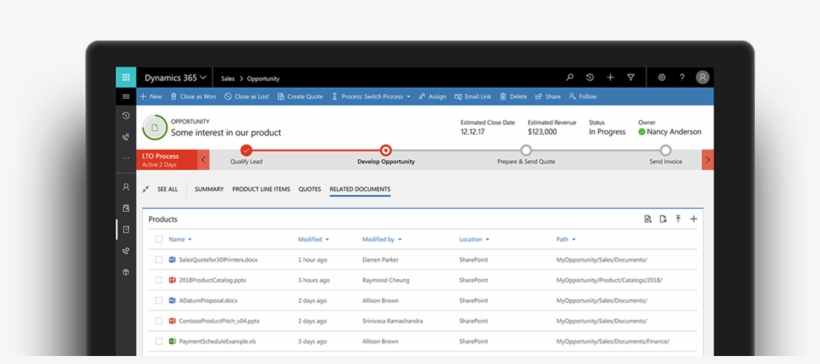
Task: Click the opportunity record circular icon
Action: coord(155,128)
